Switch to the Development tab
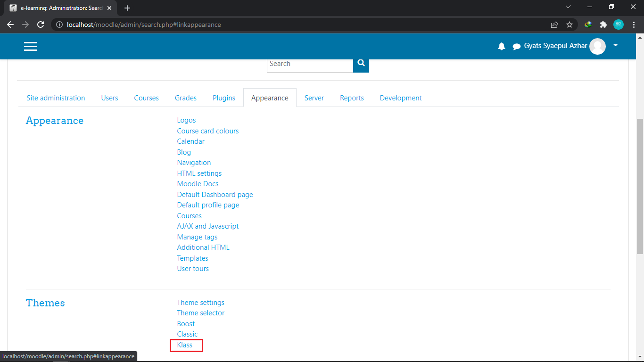Viewport: 644px width, 362px height. (401, 98)
